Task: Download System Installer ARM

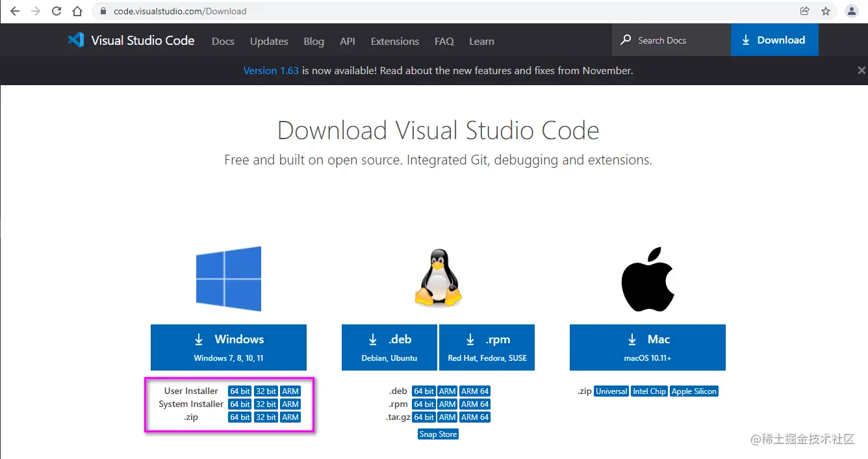Action: [x=290, y=404]
